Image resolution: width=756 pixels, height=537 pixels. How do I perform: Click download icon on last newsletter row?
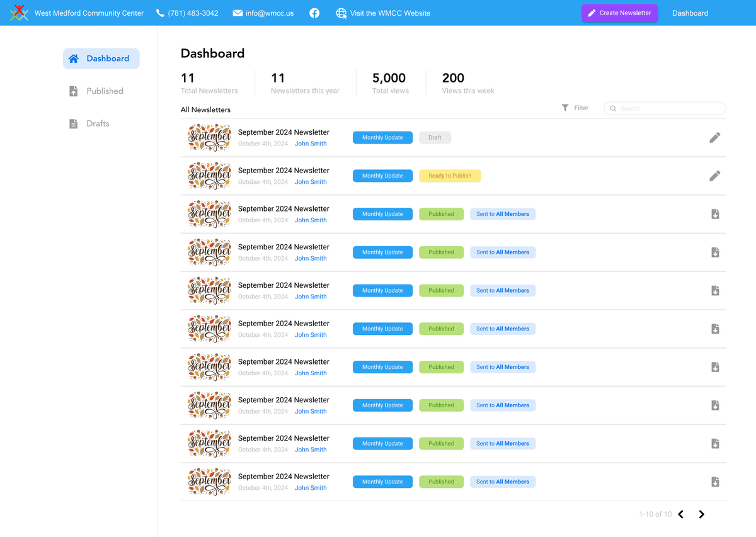[715, 482]
